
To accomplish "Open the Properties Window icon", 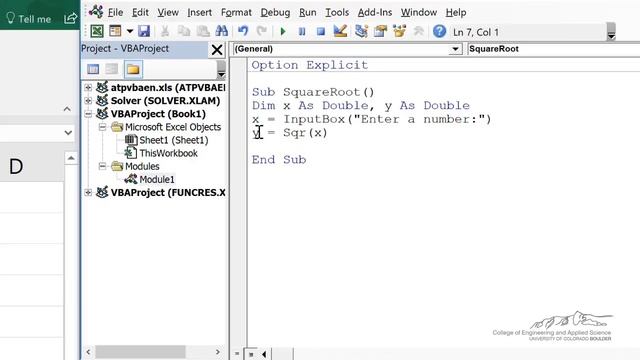I will pyautogui.click(x=380, y=31).
